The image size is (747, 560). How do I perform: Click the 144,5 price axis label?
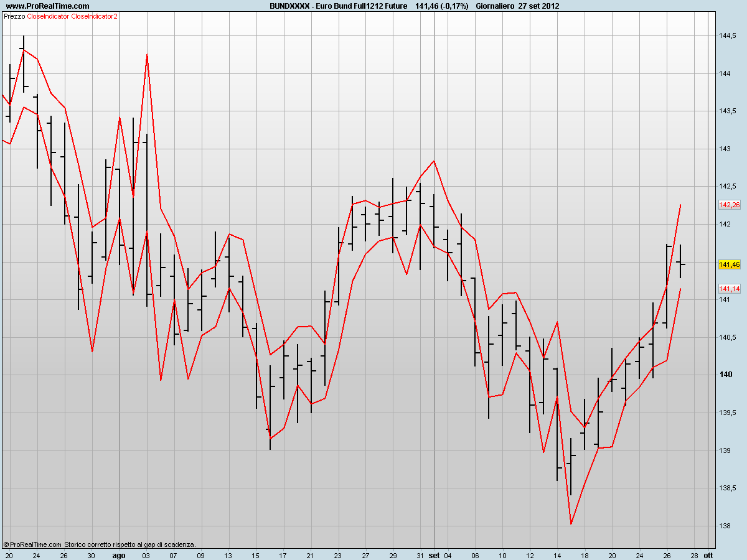tap(728, 36)
